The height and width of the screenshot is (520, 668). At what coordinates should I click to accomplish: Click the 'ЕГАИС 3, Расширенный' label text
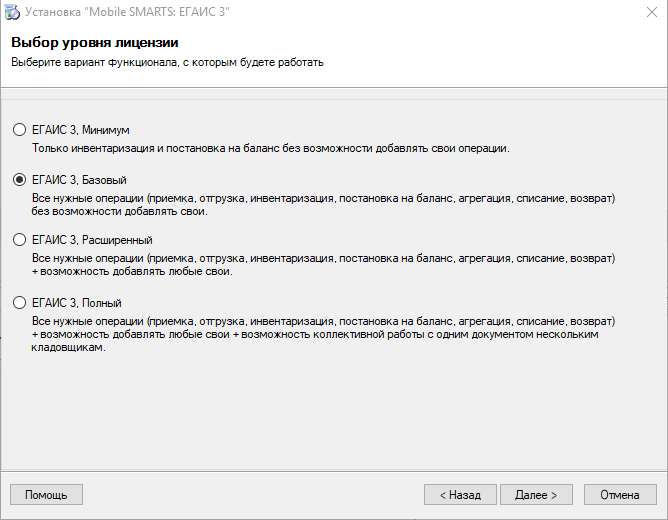coord(92,240)
